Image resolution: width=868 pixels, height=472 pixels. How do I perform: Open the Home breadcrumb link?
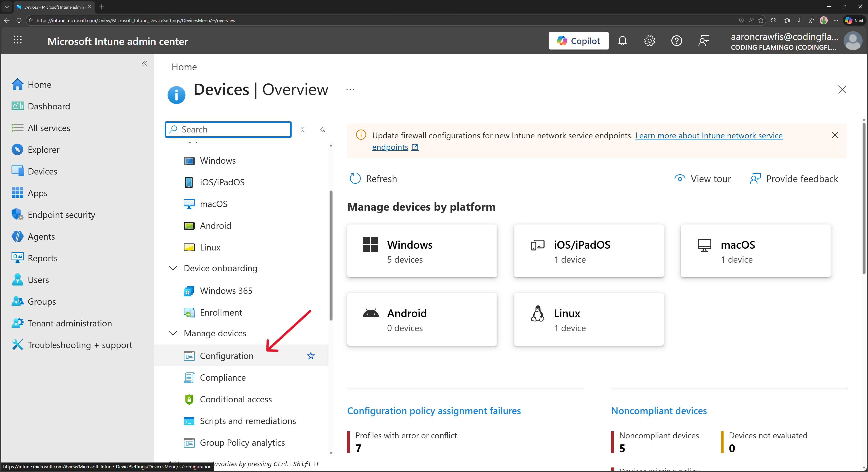tap(184, 67)
